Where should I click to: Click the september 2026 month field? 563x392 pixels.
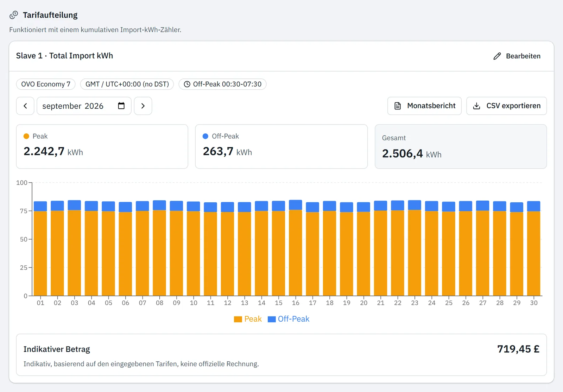pos(84,106)
